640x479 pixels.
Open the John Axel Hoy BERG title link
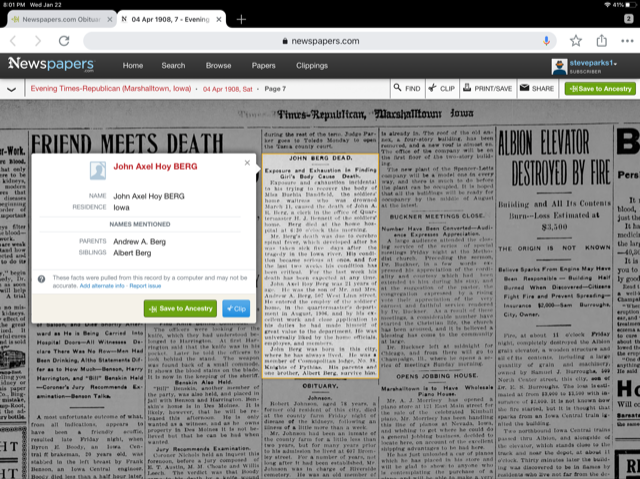tap(155, 166)
